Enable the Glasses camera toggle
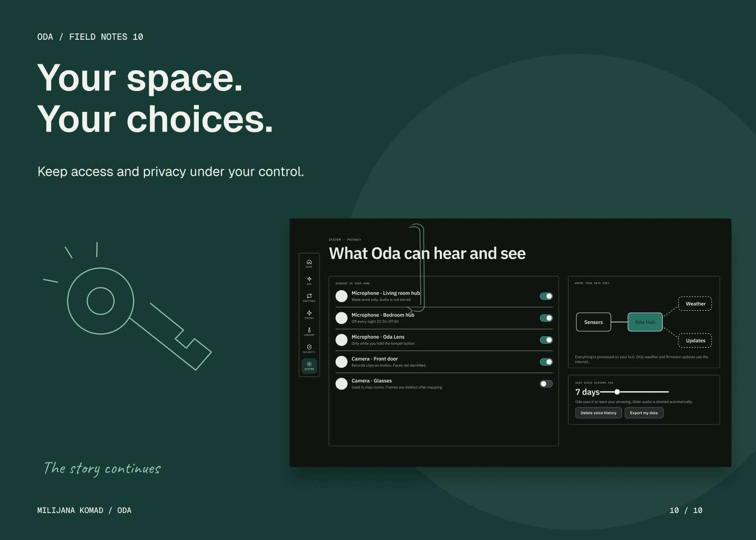756x540 pixels. point(546,384)
